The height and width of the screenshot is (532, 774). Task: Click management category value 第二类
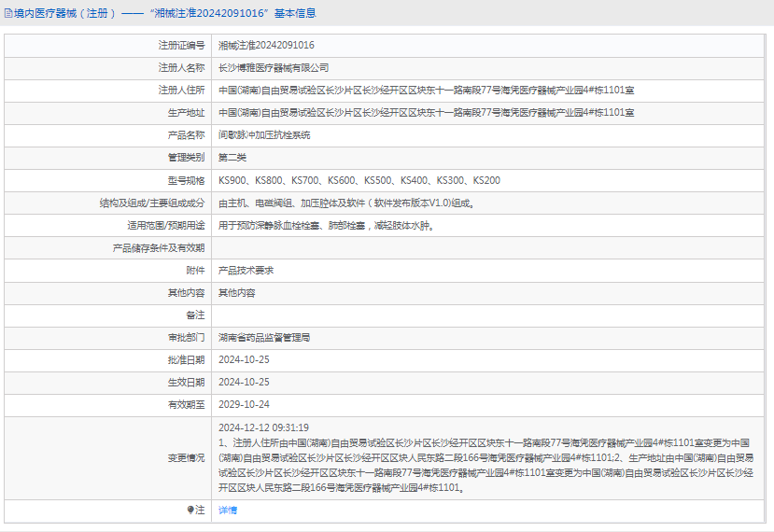[232, 158]
